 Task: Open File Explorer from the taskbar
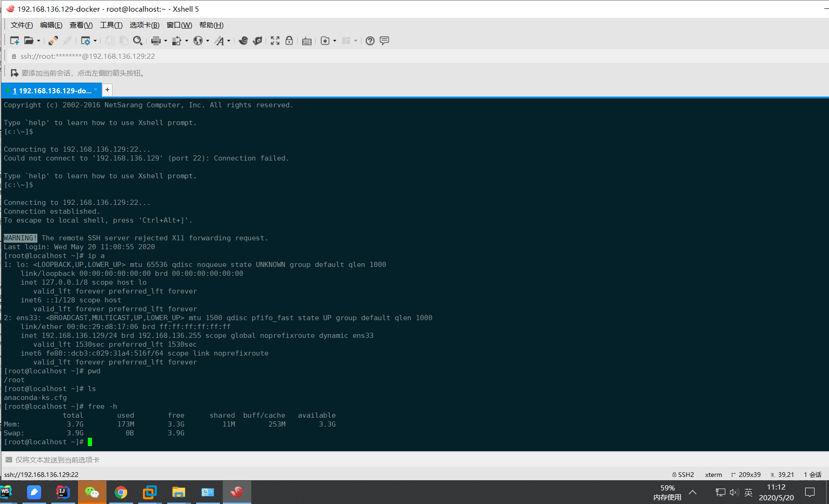tap(179, 492)
